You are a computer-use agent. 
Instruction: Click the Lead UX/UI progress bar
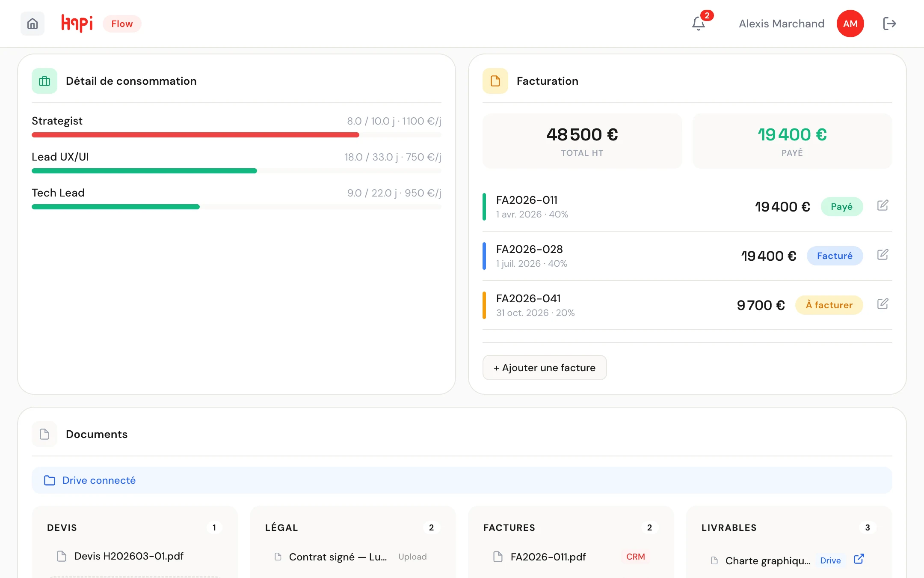coord(236,171)
